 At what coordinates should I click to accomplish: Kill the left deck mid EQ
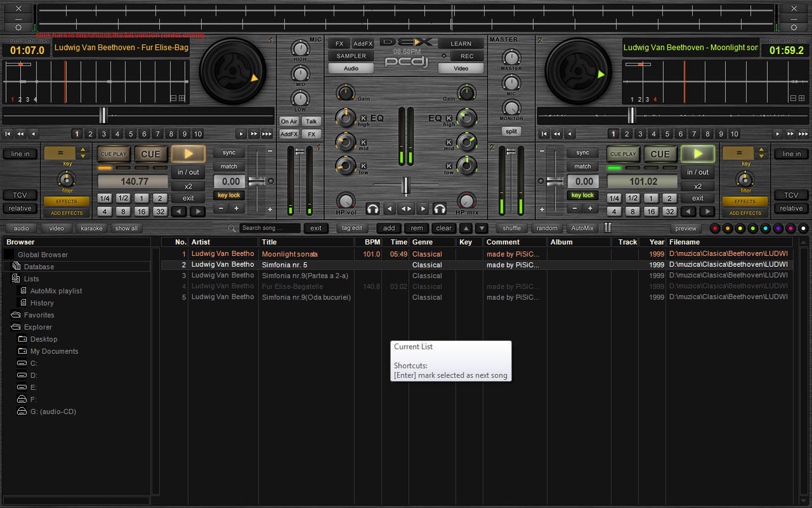pos(364,142)
